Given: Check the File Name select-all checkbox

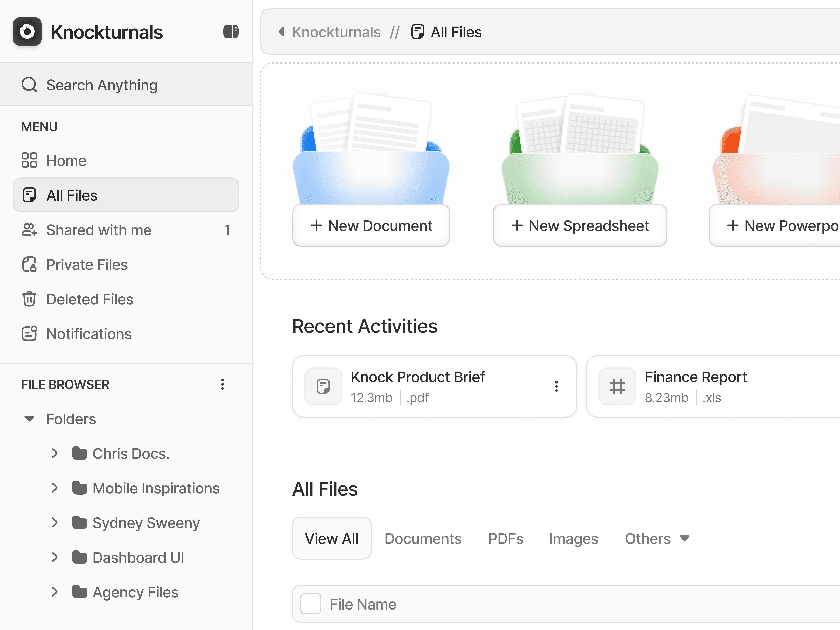Looking at the screenshot, I should click(311, 604).
